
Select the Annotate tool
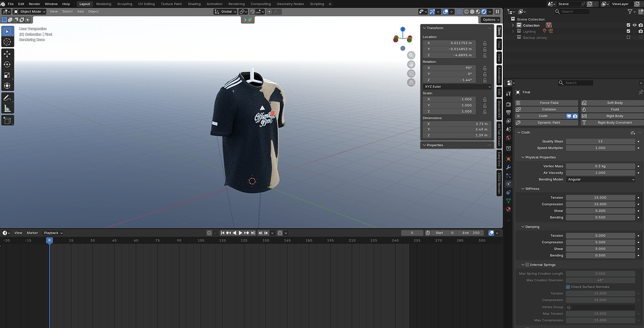[8, 98]
